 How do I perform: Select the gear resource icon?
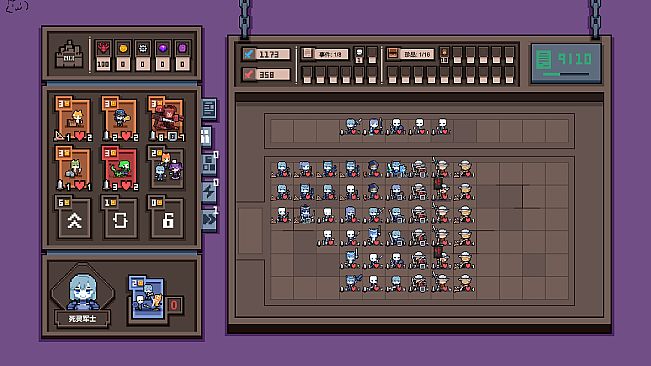pyautogui.click(x=143, y=48)
